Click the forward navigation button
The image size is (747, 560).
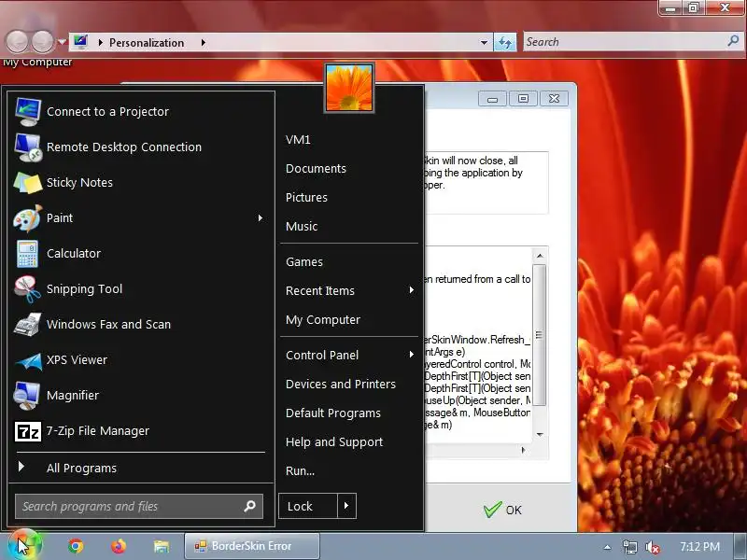42,41
